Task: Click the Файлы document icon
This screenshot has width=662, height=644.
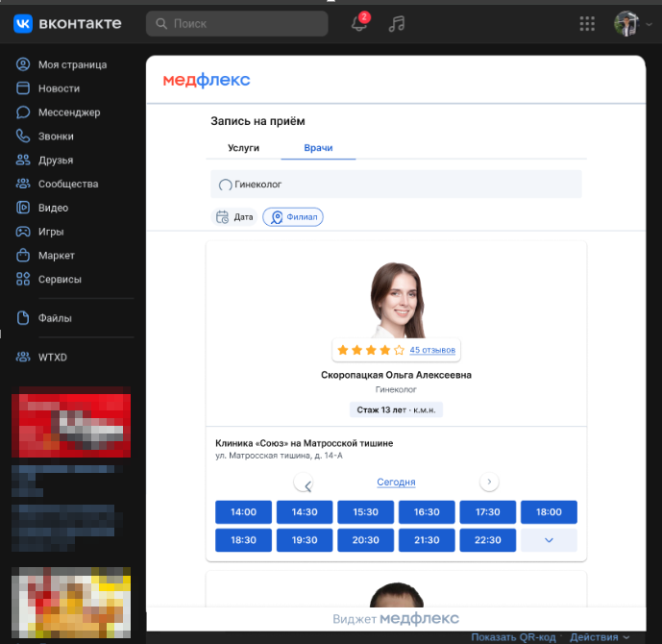Action: click(x=23, y=318)
